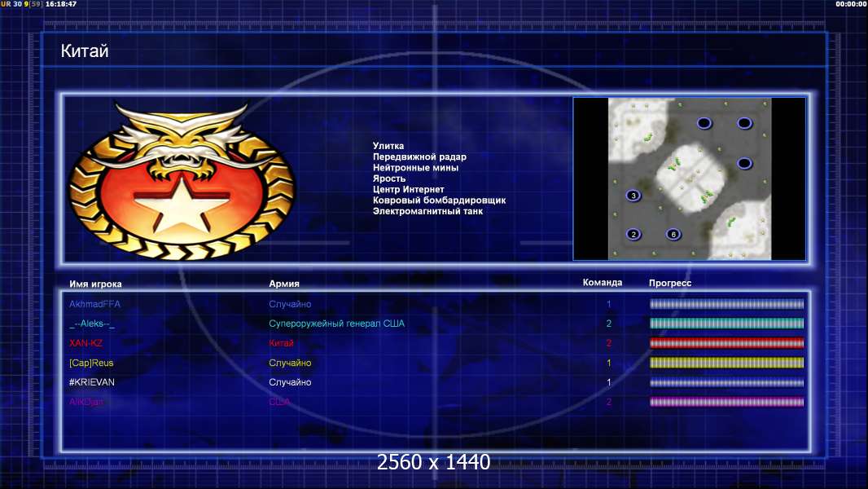
Task: Click the 'Армия' column header
Action: point(284,284)
